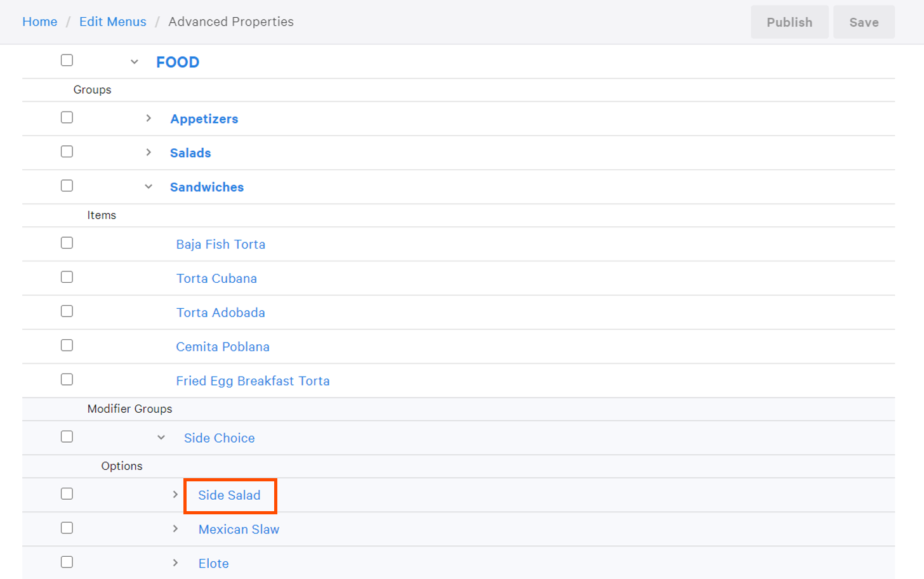Collapse the Sandwiches group chevron
This screenshot has width=924, height=579.
click(x=148, y=187)
